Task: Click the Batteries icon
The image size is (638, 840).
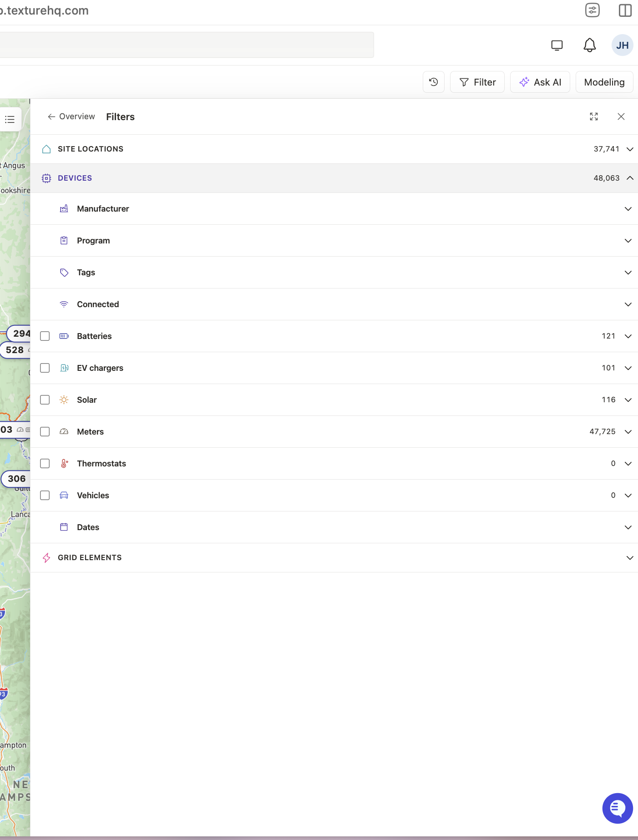Action: pyautogui.click(x=64, y=336)
